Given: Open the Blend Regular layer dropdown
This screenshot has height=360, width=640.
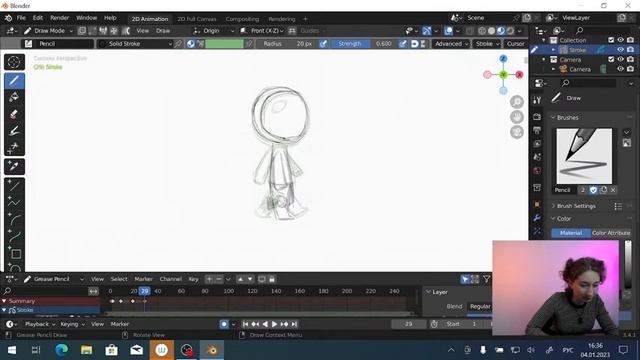Looking at the screenshot, I should coord(479,307).
